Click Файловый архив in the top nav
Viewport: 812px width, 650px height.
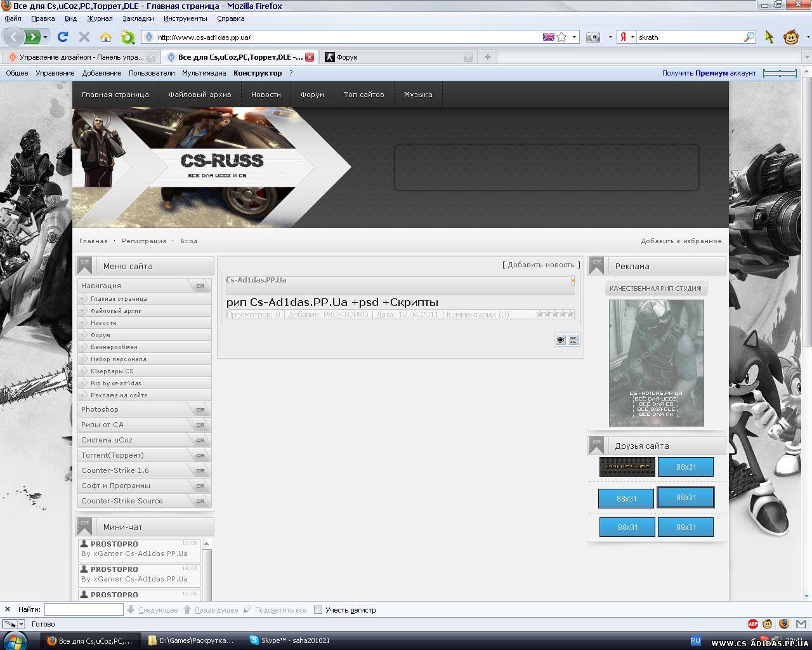(x=200, y=95)
